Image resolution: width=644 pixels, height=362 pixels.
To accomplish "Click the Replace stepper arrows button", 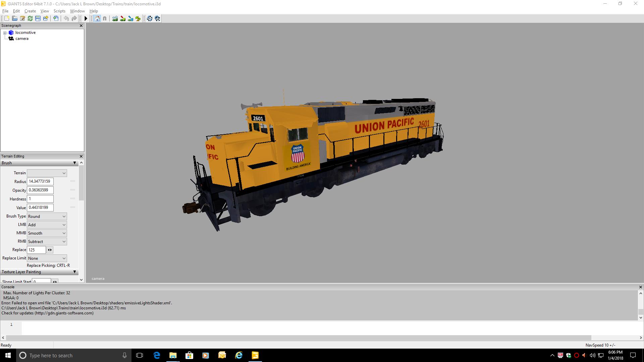I will click(50, 250).
